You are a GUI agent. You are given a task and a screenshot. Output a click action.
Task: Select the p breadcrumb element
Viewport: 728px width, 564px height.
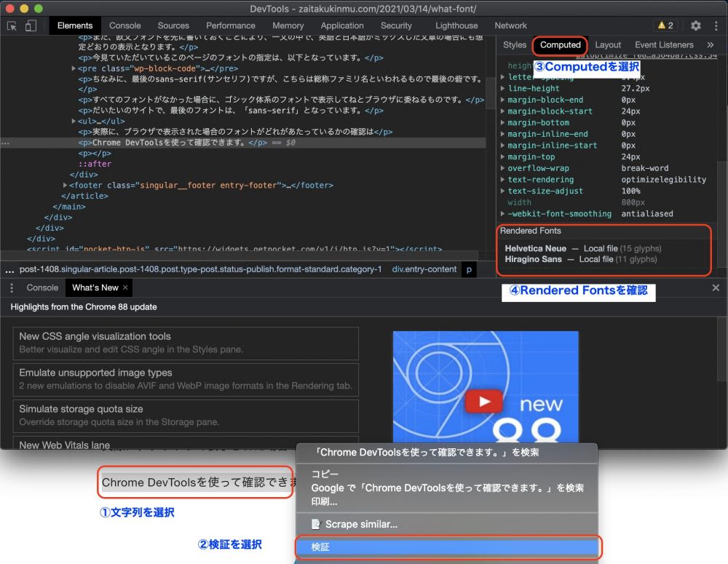(469, 269)
